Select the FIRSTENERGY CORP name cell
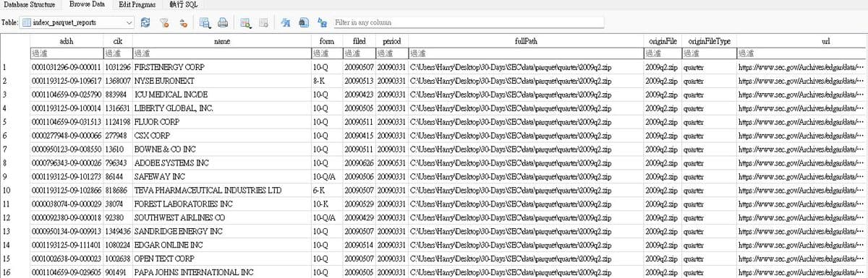The width and height of the screenshot is (868, 278). [221, 67]
